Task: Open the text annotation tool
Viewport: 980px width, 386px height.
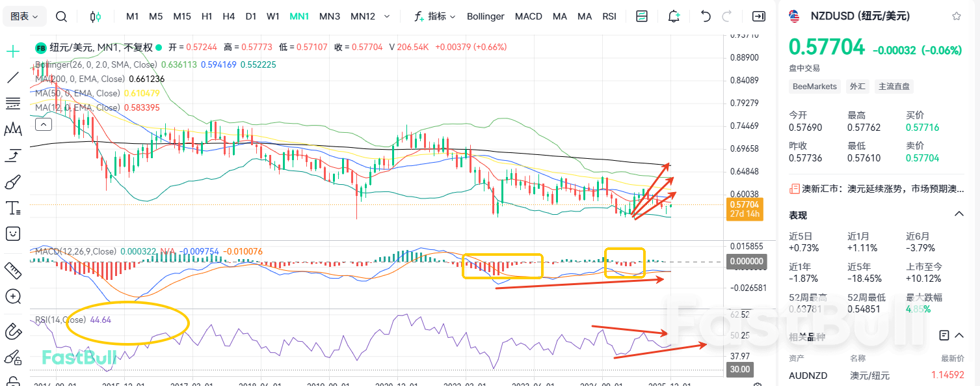Action: [12, 208]
